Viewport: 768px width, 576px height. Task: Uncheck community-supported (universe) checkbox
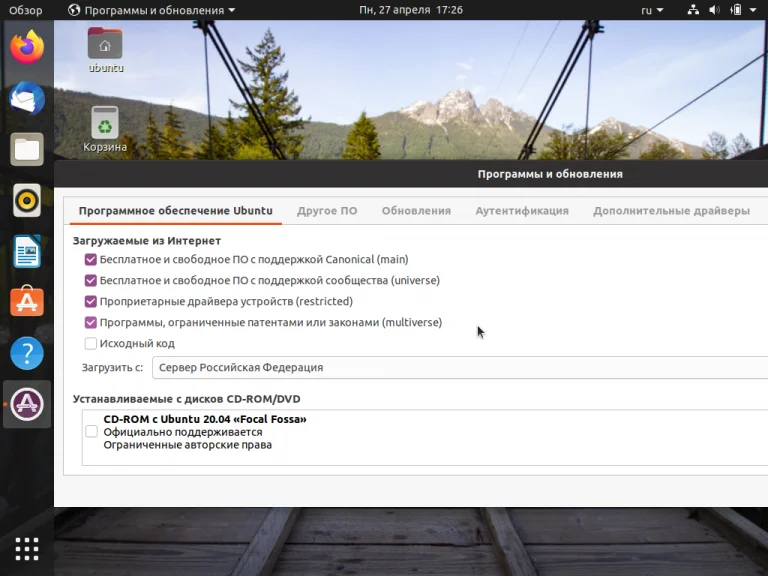[x=91, y=280]
